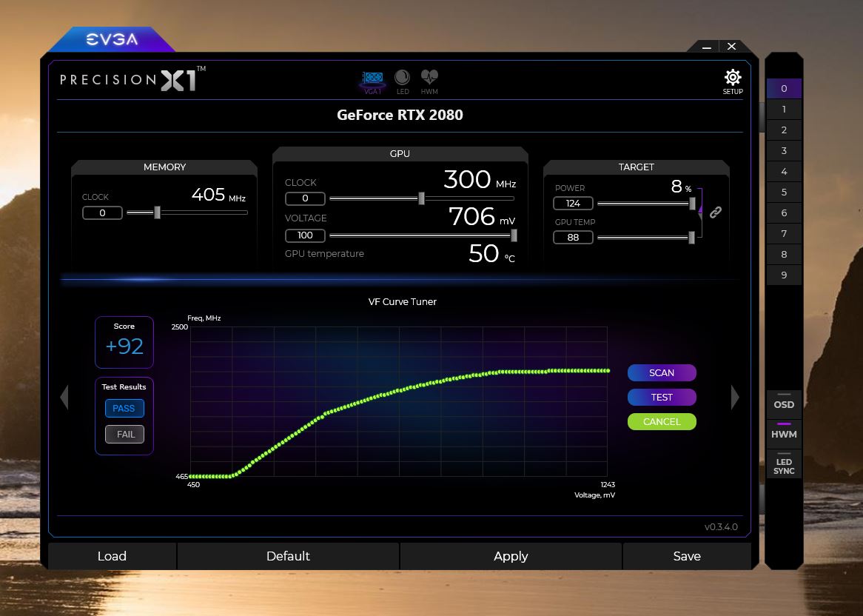Click the GPU clock offset input field

coord(305,198)
